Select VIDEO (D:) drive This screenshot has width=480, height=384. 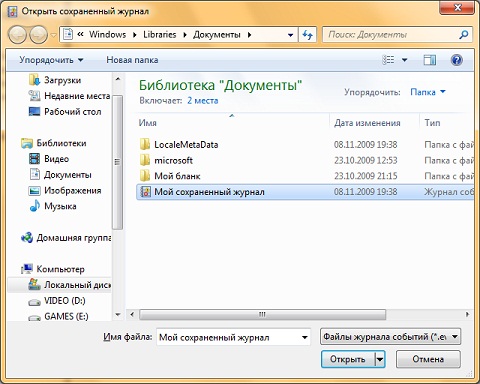[65, 301]
